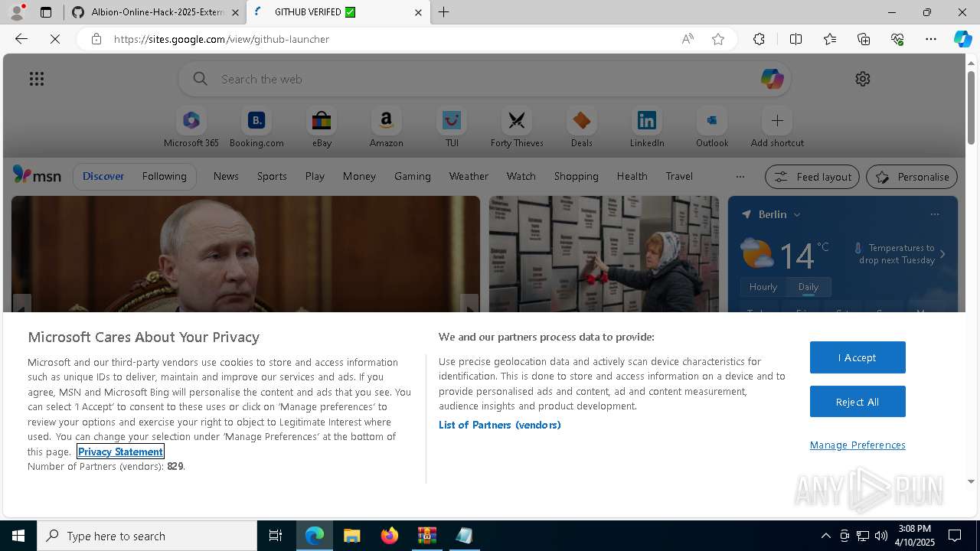
Task: Switch to Albion-Online-Hack GitHub tab
Action: (155, 12)
